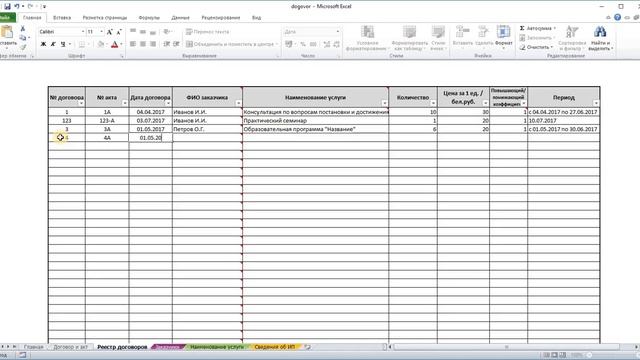Decrease font size with the small A icon

(119, 31)
